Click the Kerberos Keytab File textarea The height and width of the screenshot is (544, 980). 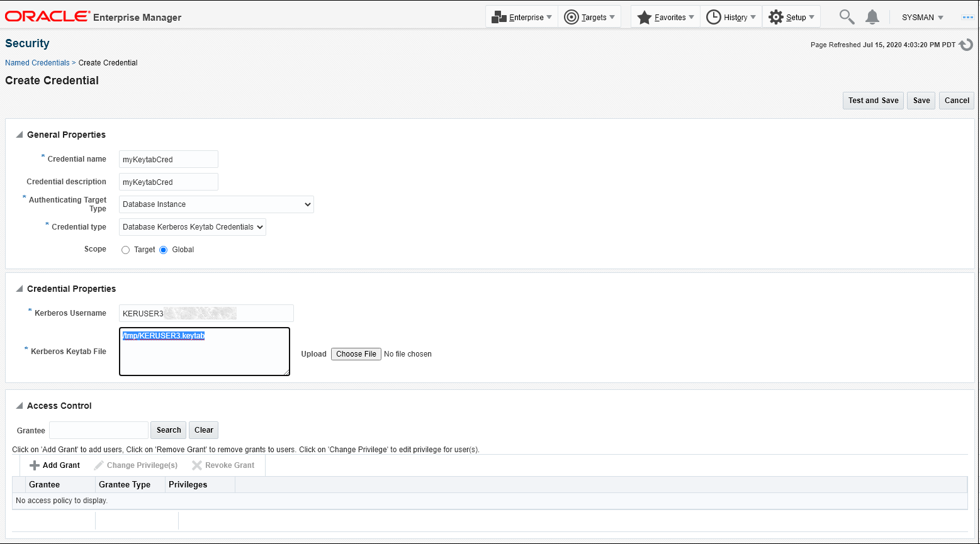click(205, 352)
